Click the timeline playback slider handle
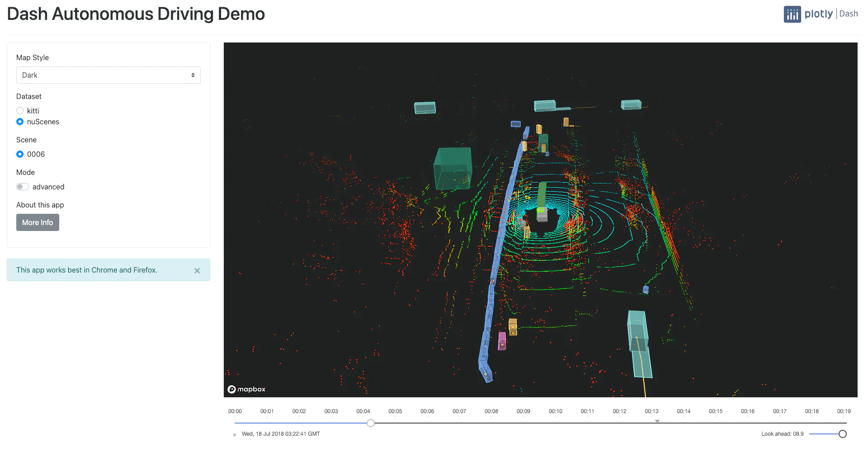This screenshot has height=452, width=868. (x=371, y=423)
